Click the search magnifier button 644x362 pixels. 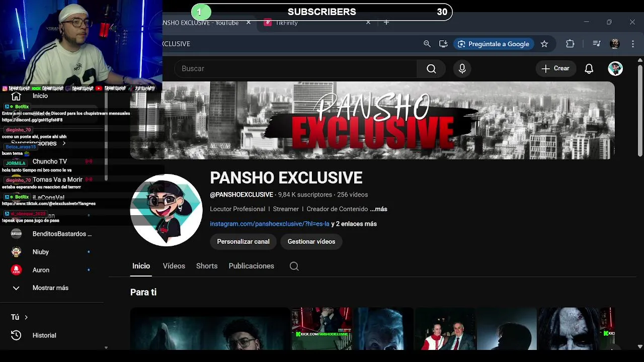(431, 69)
